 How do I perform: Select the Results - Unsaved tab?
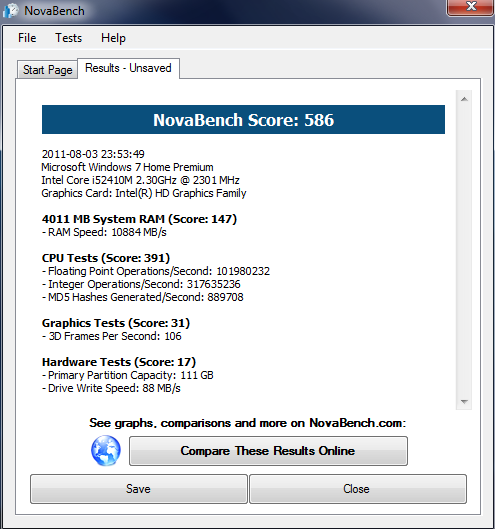click(x=128, y=68)
